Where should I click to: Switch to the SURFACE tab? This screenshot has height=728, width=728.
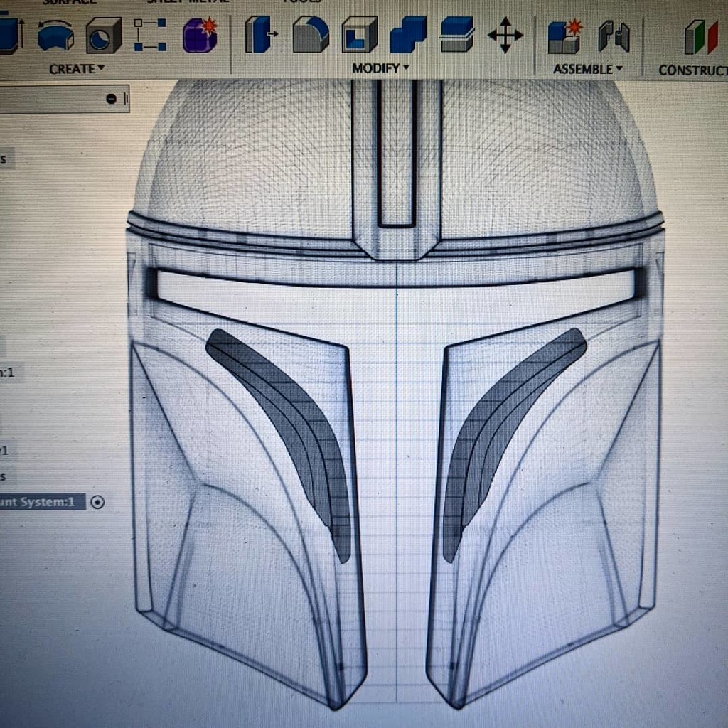pyautogui.click(x=68, y=3)
